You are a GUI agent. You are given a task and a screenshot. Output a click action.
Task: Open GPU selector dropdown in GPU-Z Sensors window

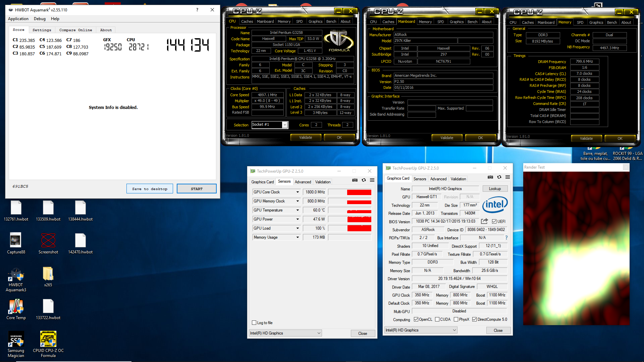pos(285,333)
